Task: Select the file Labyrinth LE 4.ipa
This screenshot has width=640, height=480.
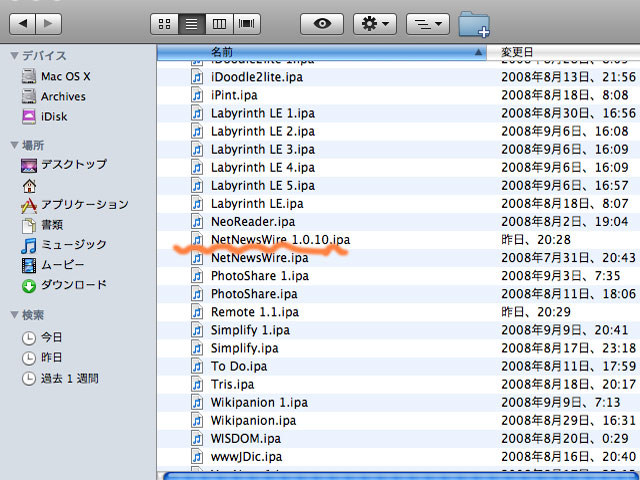Action: click(263, 167)
